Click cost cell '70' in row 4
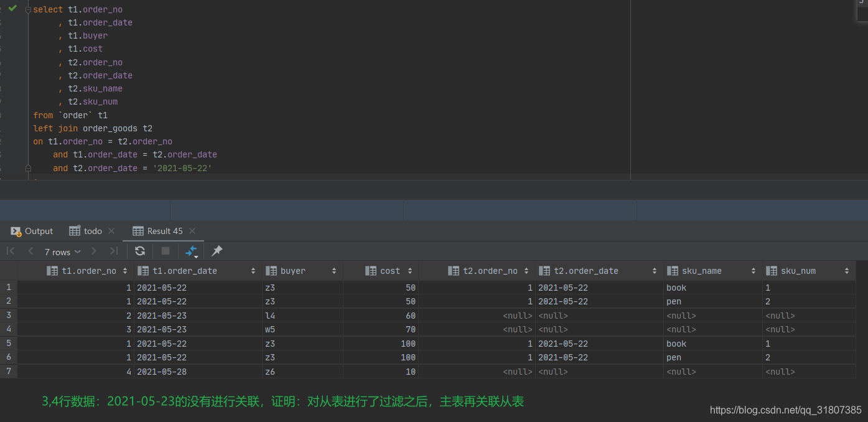Image resolution: width=868 pixels, height=422 pixels. 381,329
